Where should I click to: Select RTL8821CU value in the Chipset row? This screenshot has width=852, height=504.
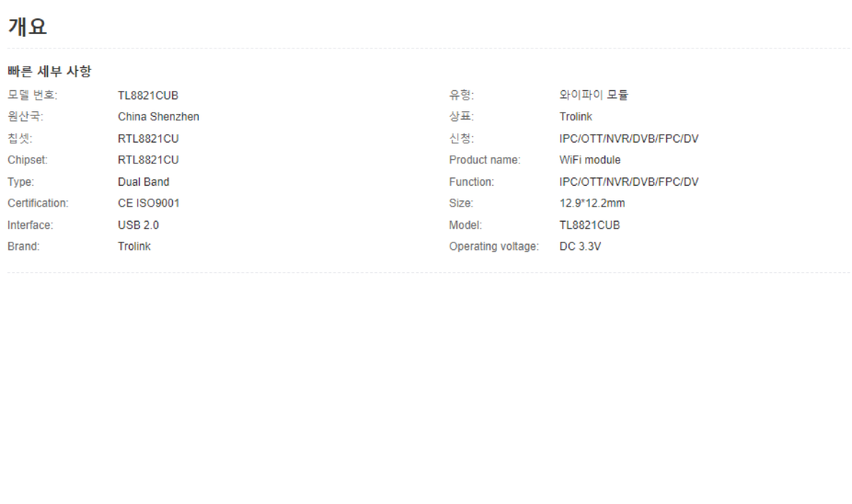tap(148, 160)
